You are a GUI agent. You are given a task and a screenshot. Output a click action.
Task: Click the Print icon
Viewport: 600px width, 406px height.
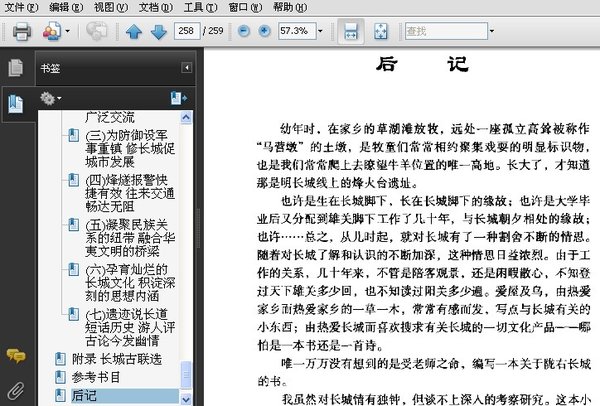tap(22, 31)
